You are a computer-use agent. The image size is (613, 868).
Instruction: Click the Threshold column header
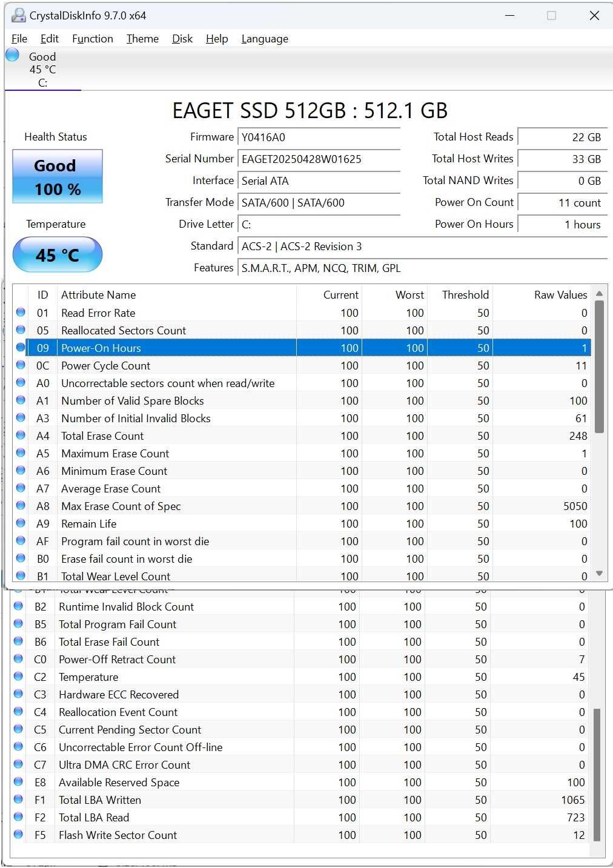click(460, 295)
